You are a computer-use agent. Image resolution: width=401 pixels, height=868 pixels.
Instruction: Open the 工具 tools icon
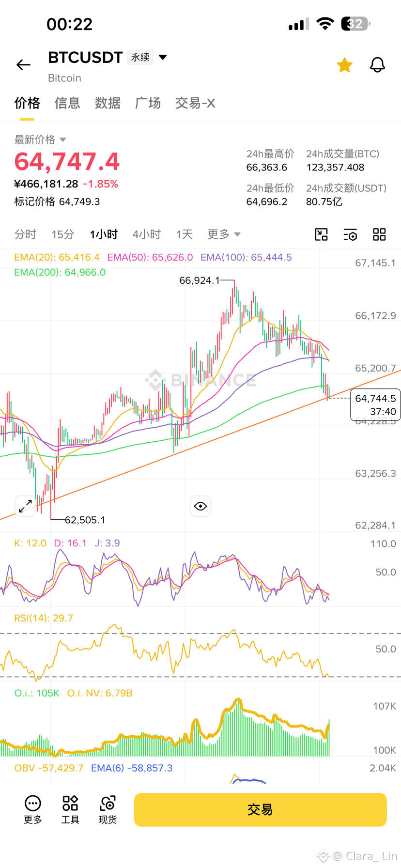pos(70,810)
